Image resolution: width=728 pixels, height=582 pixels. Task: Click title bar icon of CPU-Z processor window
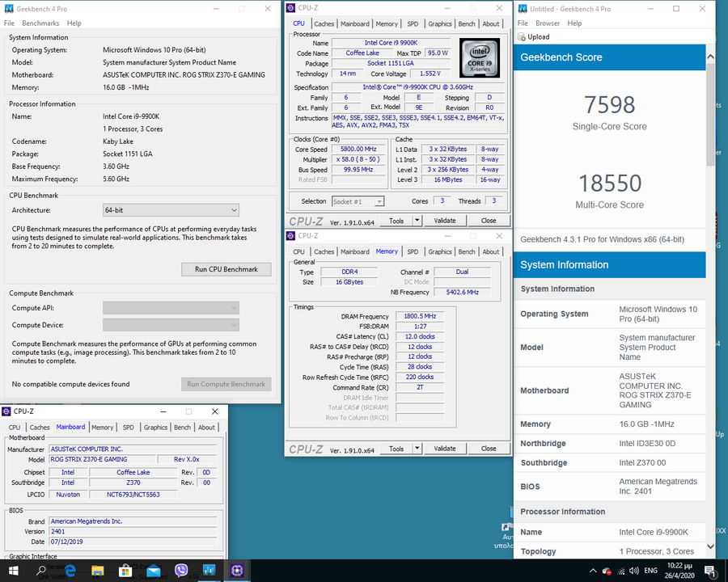tap(290, 7)
